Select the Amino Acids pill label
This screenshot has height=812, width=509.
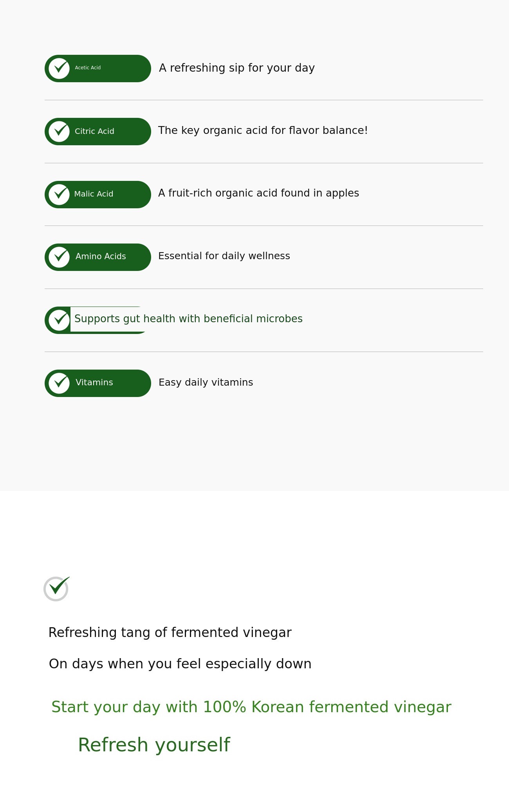pos(101,256)
